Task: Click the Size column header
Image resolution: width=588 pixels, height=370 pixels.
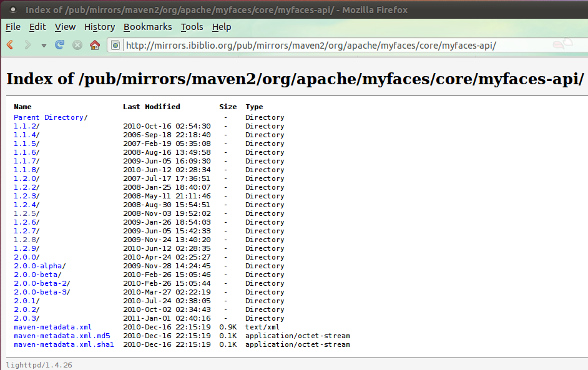Action: 228,107
